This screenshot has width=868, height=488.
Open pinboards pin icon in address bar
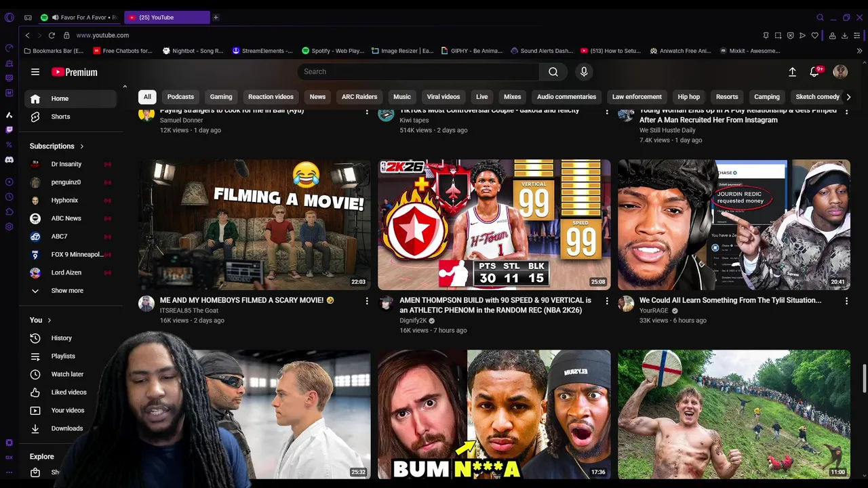[766, 35]
